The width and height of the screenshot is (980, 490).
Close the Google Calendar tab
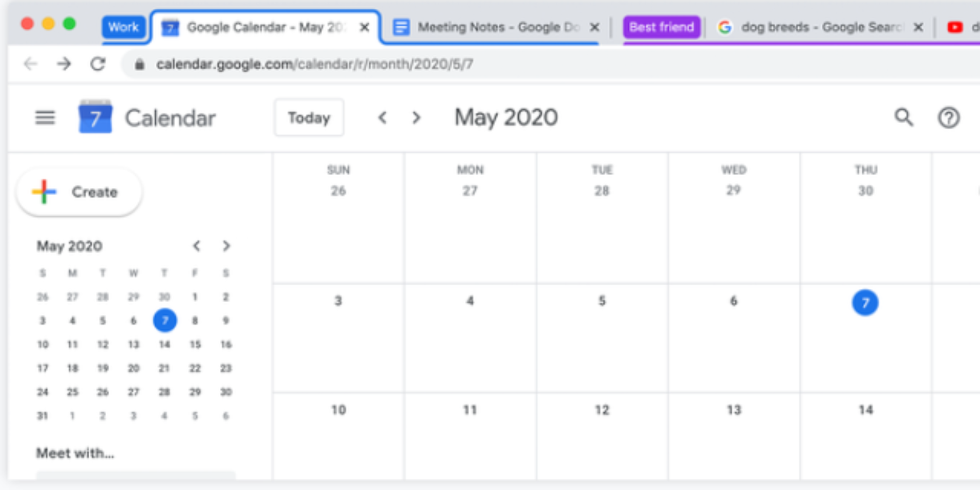tap(365, 27)
